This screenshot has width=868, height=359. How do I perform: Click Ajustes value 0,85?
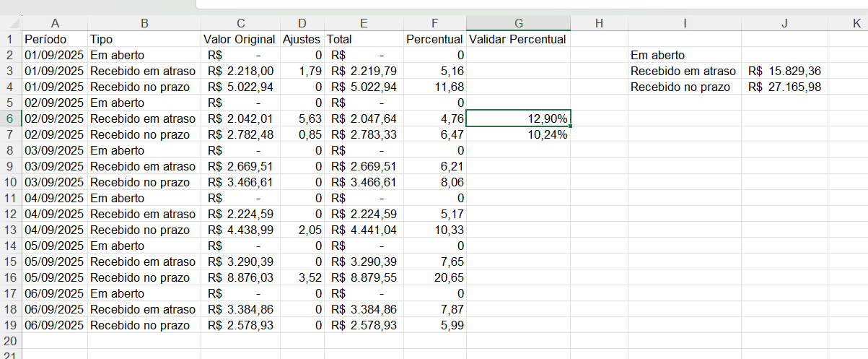pyautogui.click(x=302, y=134)
